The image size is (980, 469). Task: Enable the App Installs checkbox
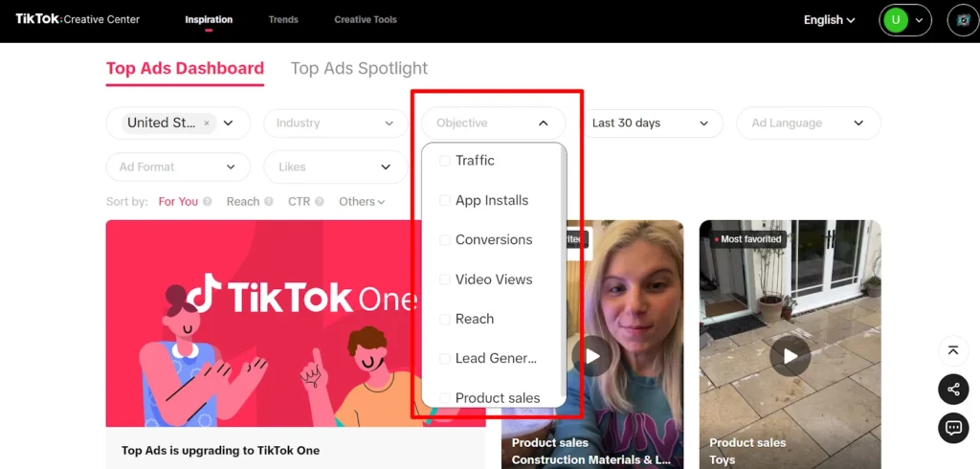tap(445, 200)
